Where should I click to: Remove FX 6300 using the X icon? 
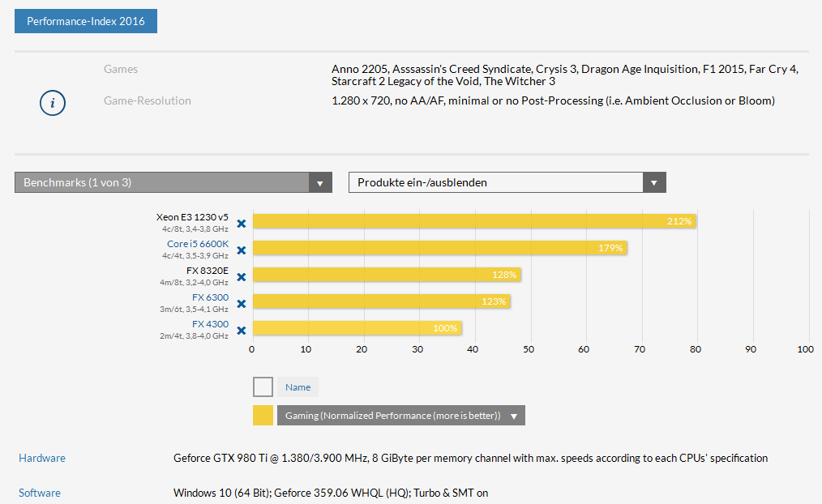(241, 304)
